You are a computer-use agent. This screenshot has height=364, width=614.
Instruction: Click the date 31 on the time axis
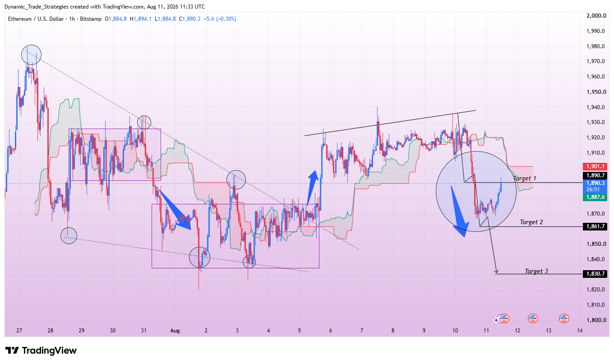coord(144,331)
